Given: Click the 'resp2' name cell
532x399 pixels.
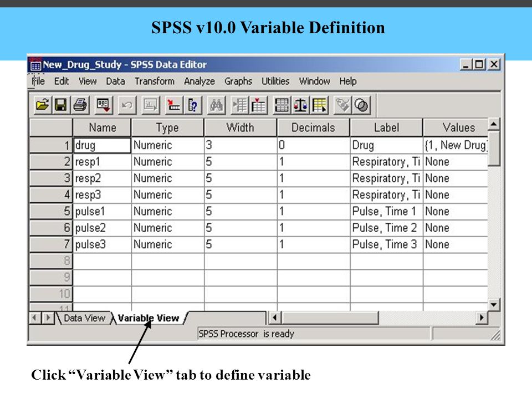Looking at the screenshot, I should tap(102, 178).
